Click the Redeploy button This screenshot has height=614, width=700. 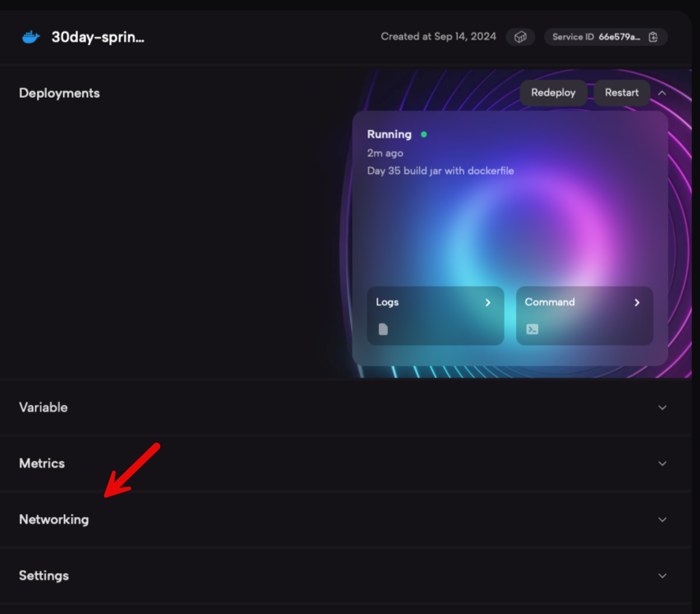pos(553,93)
